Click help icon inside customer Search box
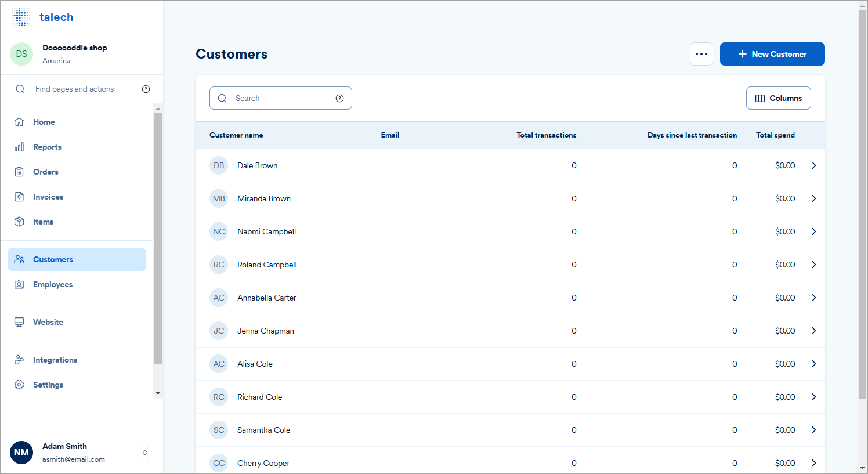 pos(340,98)
